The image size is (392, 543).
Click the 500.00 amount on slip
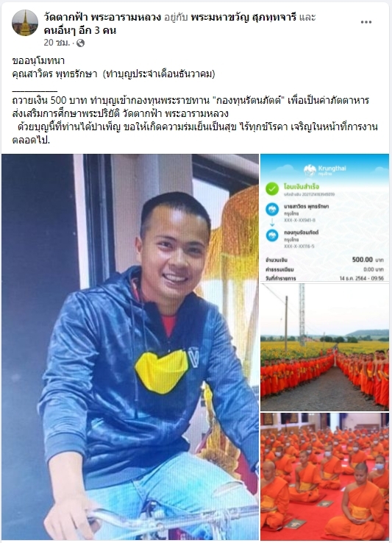[363, 260]
